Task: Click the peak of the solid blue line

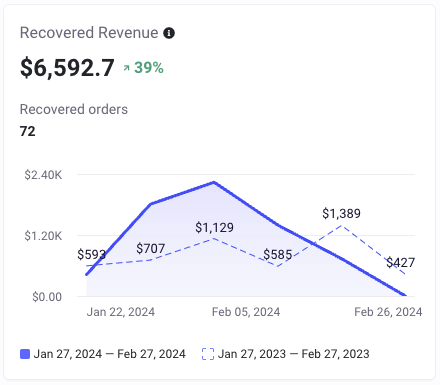Action: coord(214,182)
